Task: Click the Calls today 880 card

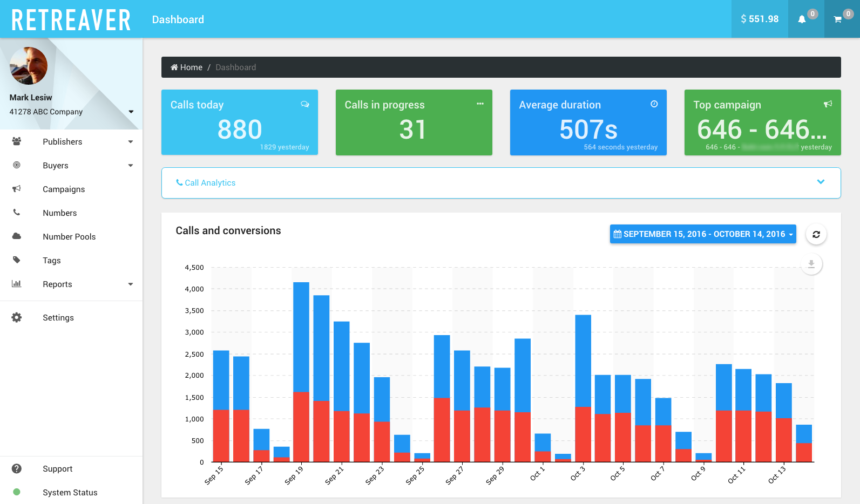Action: click(x=240, y=122)
